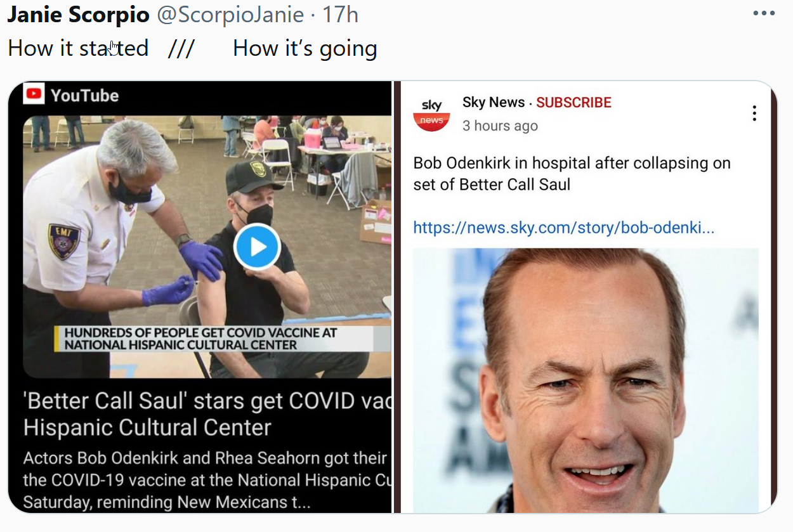The width and height of the screenshot is (793, 532).
Task: Open the smiling man portrait photo
Action: coord(586,380)
